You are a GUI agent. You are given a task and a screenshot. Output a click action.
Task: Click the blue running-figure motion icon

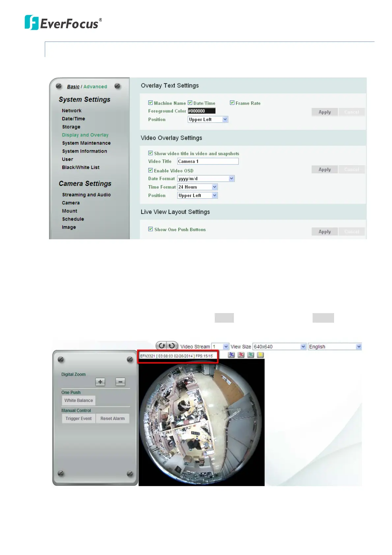232,355
